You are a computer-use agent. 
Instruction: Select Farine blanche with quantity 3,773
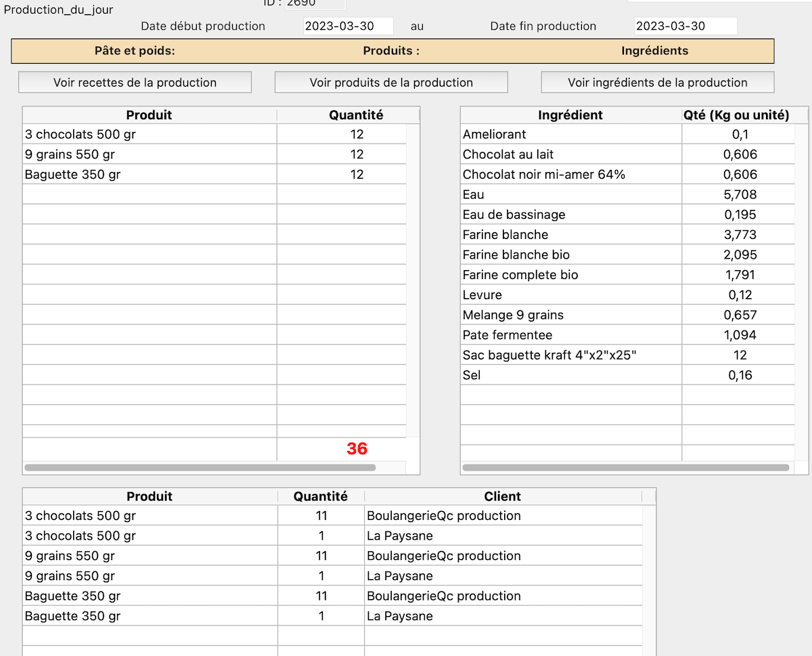[627, 235]
